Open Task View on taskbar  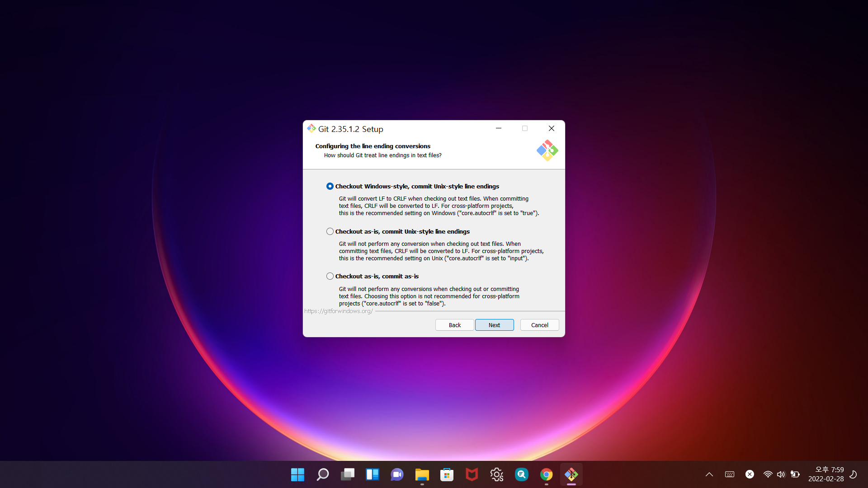pos(347,474)
